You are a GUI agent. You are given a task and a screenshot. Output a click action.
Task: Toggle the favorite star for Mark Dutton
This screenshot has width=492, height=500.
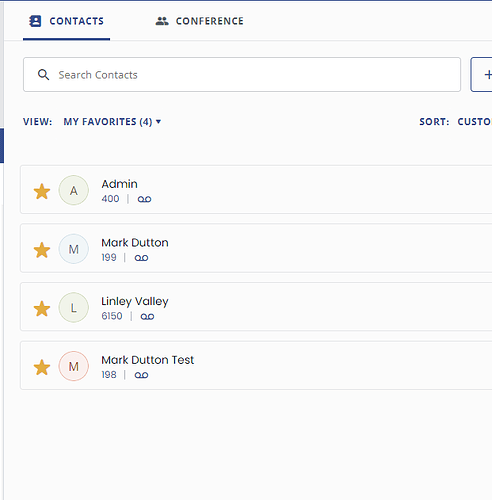(42, 250)
